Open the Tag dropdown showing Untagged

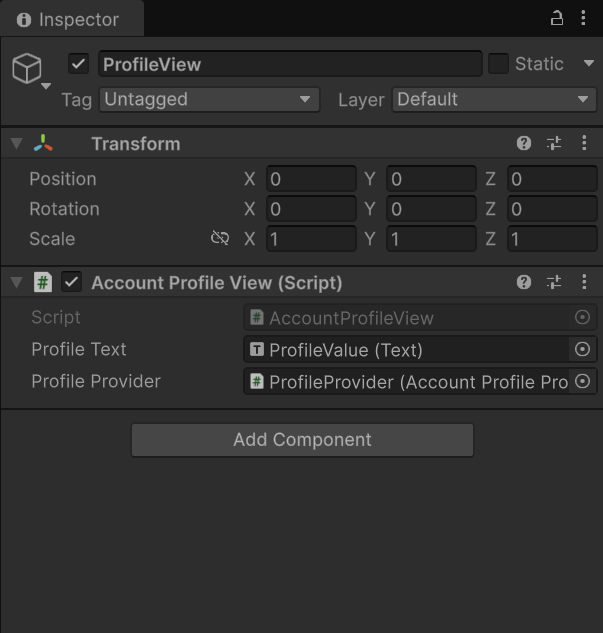coord(209,99)
